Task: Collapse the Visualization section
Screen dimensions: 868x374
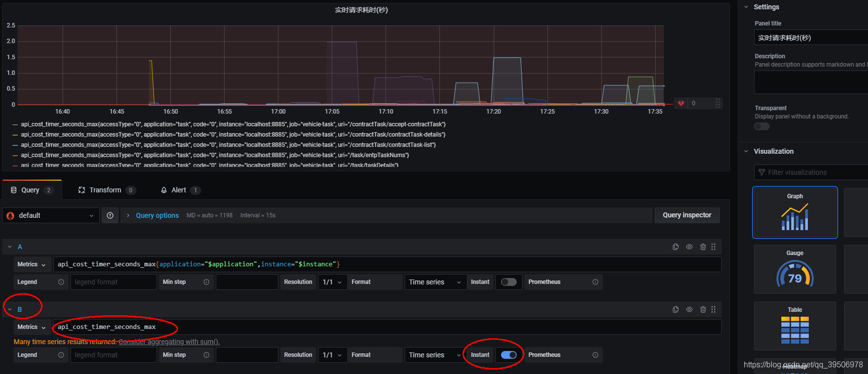Action: click(746, 151)
